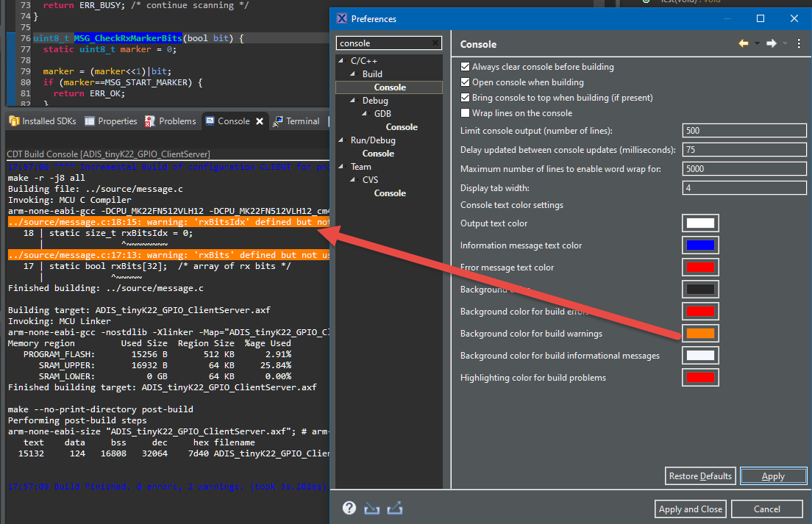Clear the console filter text with the X
812x524 pixels.
pyautogui.click(x=435, y=44)
